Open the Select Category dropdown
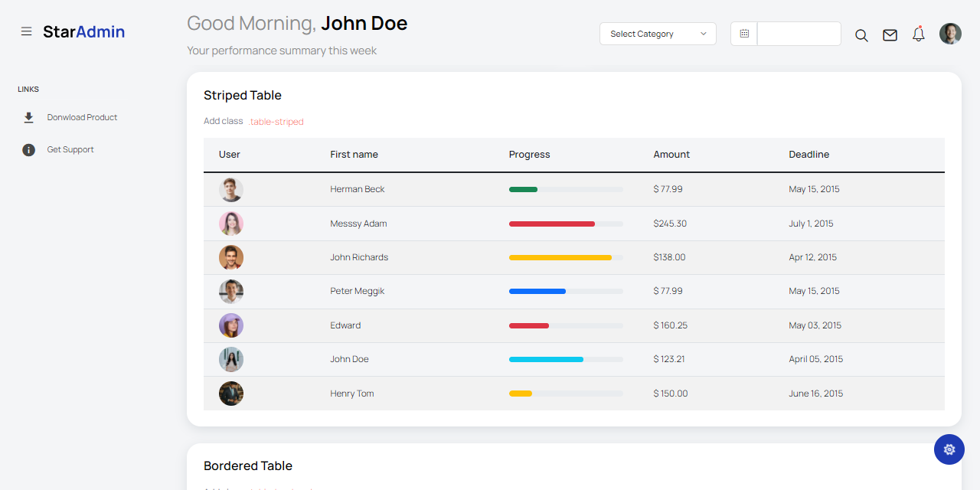Viewport: 980px width, 490px height. [x=657, y=34]
